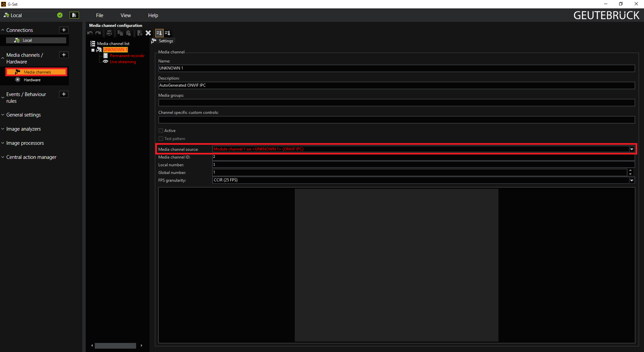Enable the Active checkbox
Image resolution: width=644 pixels, height=352 pixels.
(x=161, y=131)
